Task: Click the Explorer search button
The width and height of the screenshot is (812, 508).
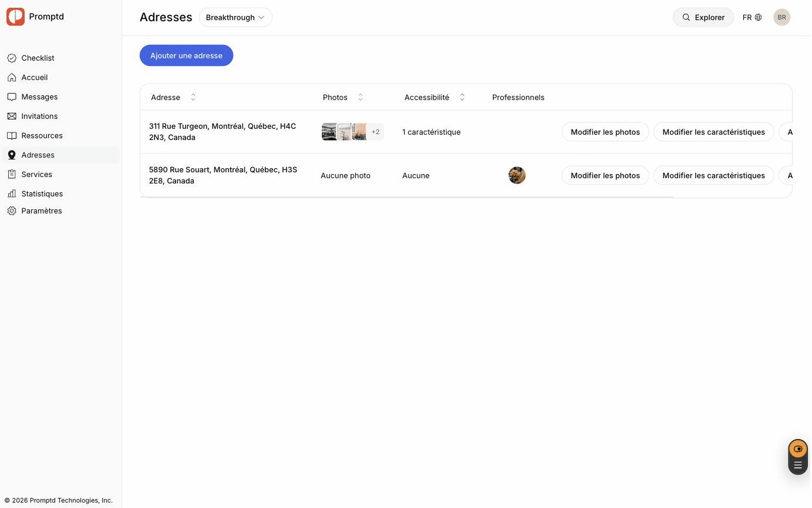Action: [703, 18]
